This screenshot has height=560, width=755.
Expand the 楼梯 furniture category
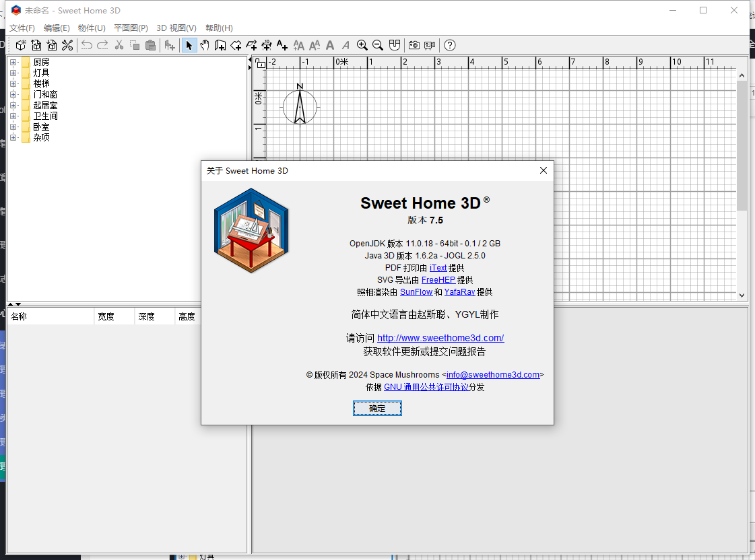pyautogui.click(x=13, y=83)
